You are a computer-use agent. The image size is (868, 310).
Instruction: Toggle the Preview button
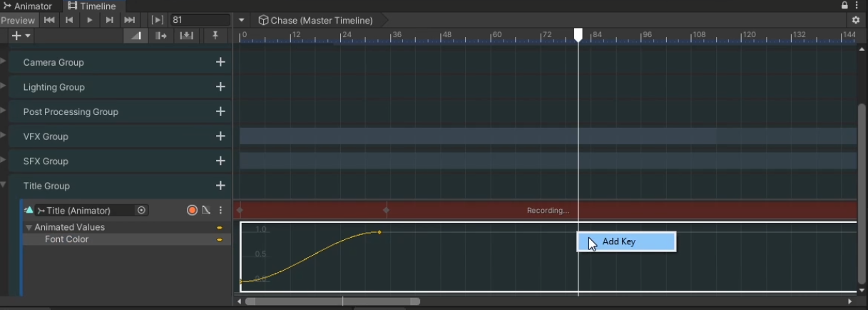click(18, 20)
